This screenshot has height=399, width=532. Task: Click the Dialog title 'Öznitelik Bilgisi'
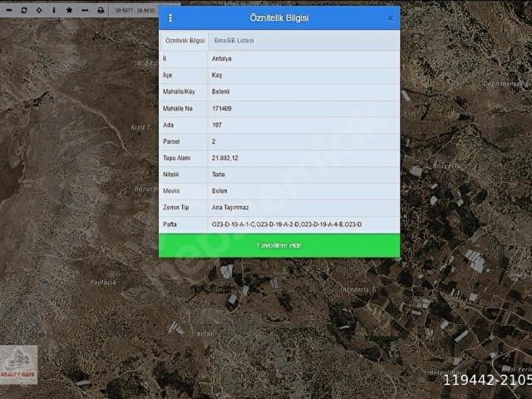(279, 17)
